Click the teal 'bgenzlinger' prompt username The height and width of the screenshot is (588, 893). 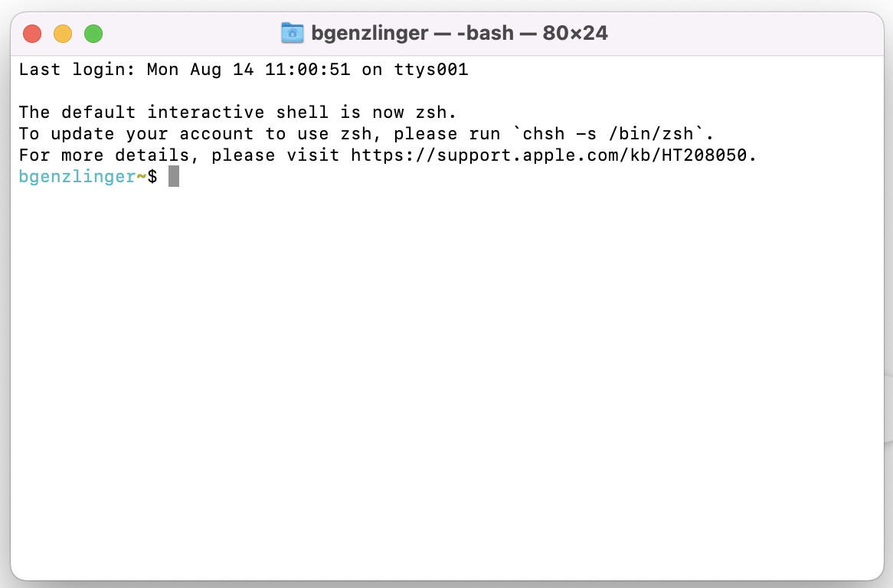pyautogui.click(x=77, y=177)
